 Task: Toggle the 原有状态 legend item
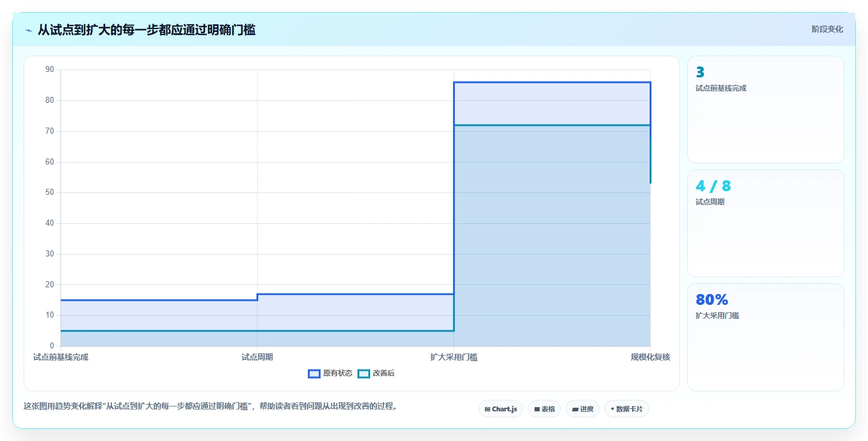(x=330, y=373)
